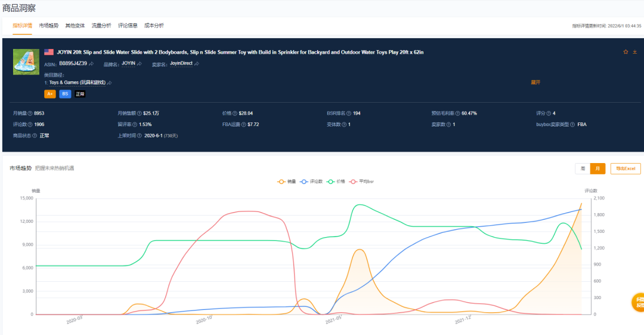Expand the category path with 展开
Image resolution: width=644 pixels, height=335 pixels.
(x=535, y=82)
